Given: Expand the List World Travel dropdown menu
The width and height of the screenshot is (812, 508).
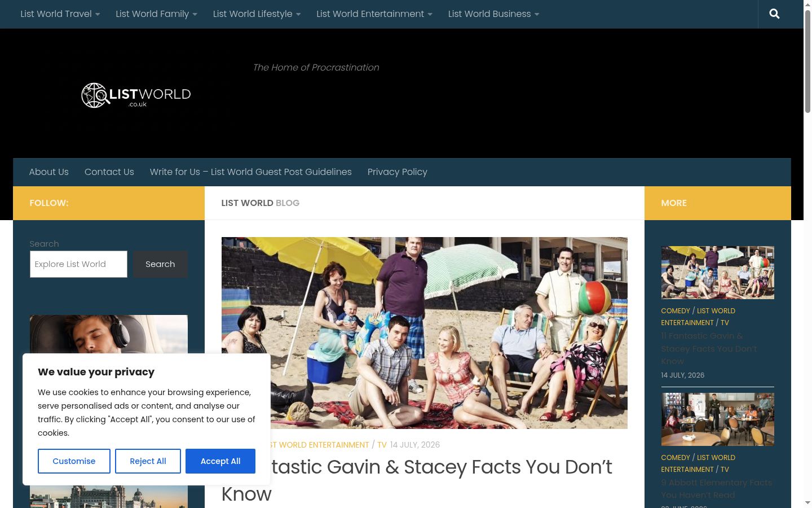Looking at the screenshot, I should 60,14.
